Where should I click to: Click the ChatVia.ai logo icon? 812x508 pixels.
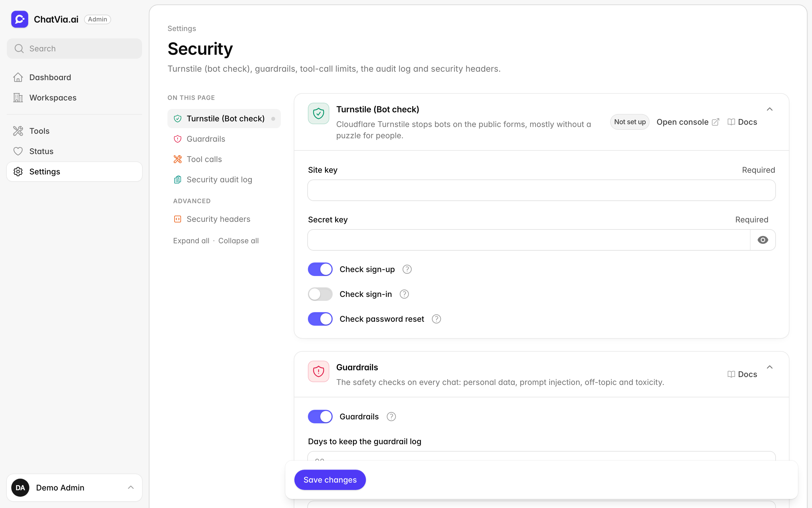19,19
